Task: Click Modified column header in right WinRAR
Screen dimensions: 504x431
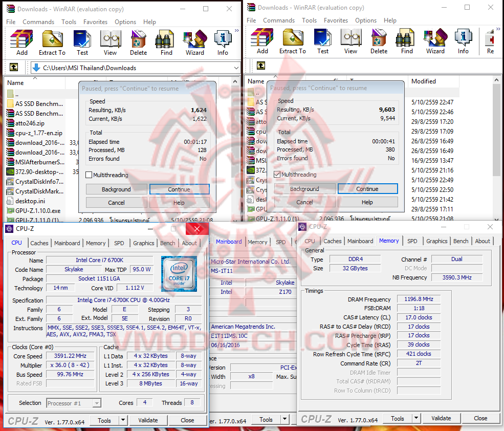Action: point(433,81)
